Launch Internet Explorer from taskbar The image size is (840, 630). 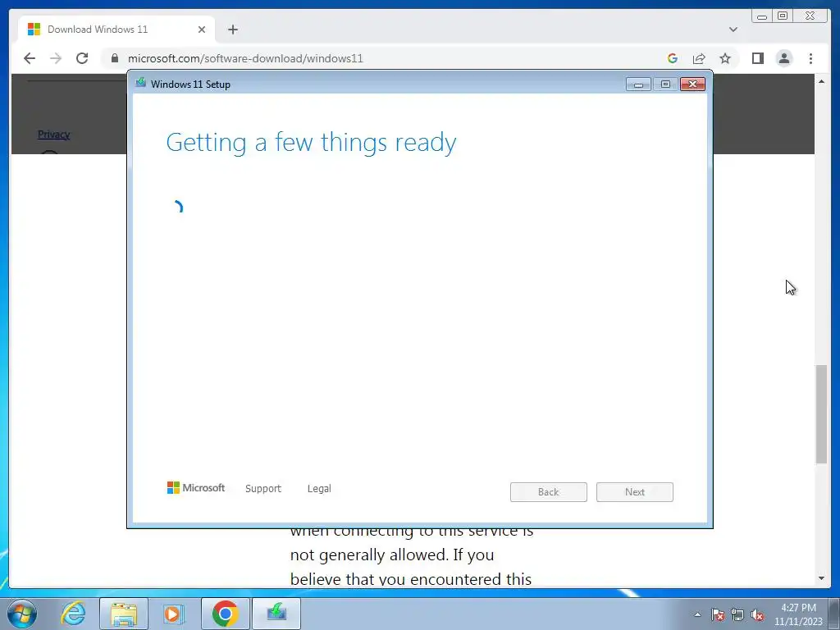pyautogui.click(x=73, y=614)
